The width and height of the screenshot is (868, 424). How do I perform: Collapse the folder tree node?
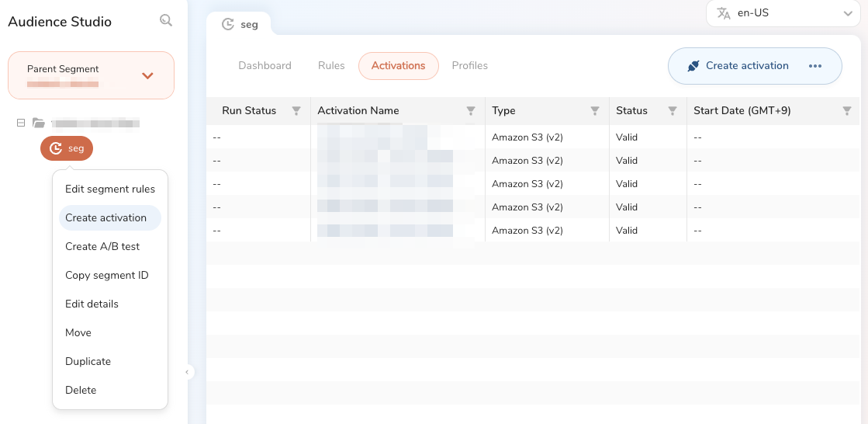(x=21, y=123)
